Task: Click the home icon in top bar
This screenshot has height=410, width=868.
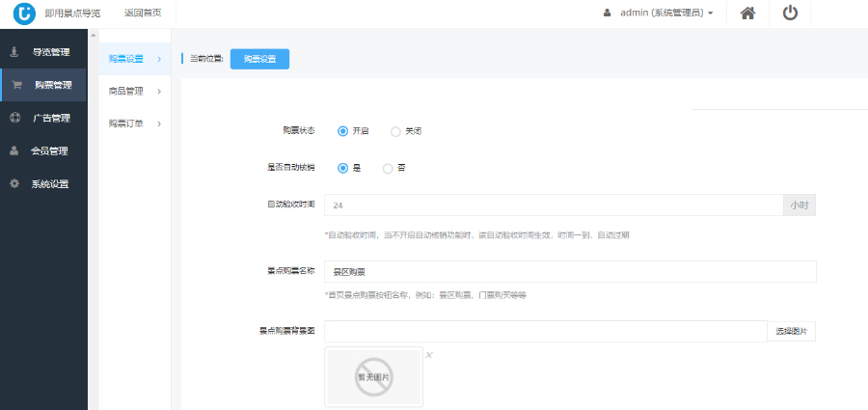Action: (x=746, y=14)
